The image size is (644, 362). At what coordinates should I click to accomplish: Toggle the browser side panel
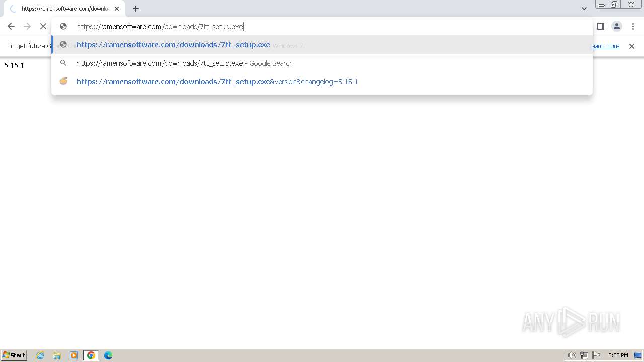pos(600,26)
